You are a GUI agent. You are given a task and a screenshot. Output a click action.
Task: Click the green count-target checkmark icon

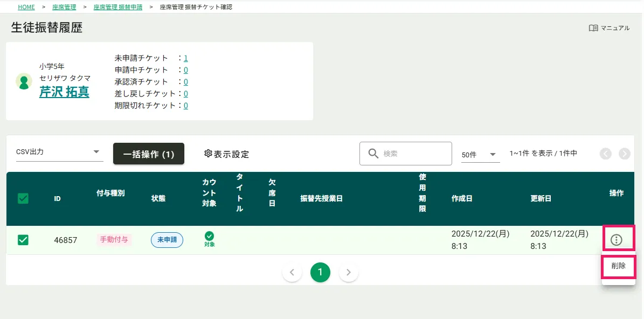click(209, 236)
